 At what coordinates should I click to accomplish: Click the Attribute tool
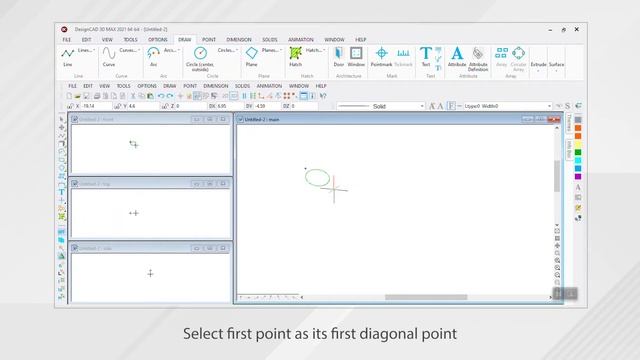pos(457,56)
